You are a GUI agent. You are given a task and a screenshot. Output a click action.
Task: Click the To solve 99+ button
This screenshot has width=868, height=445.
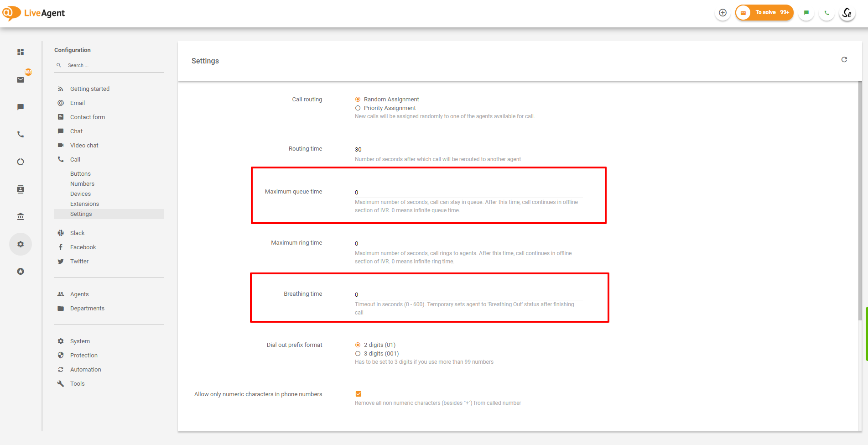click(x=764, y=13)
